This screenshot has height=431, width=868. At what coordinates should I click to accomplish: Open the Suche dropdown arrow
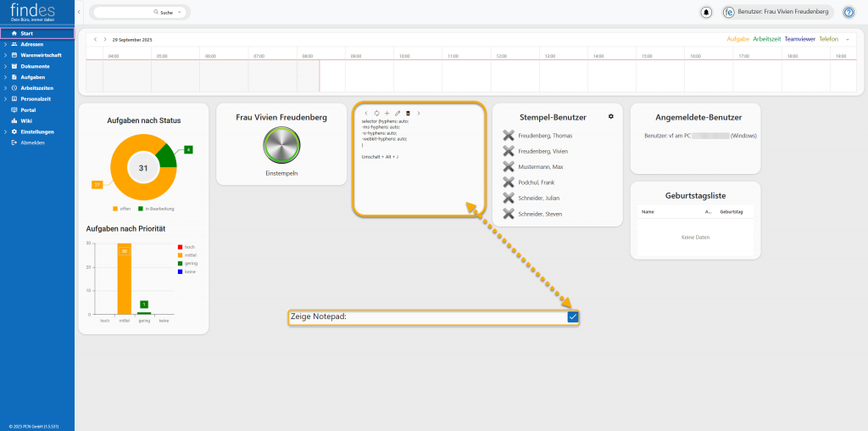(x=178, y=13)
